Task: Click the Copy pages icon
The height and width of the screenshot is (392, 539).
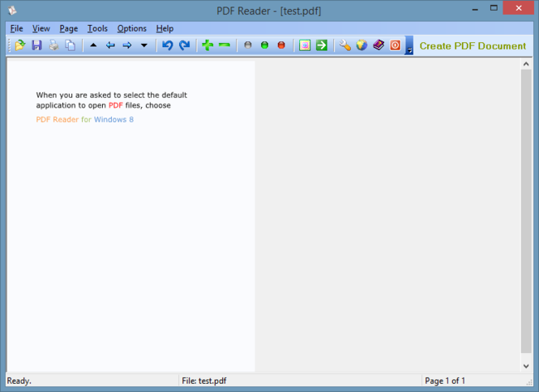Action: 71,45
